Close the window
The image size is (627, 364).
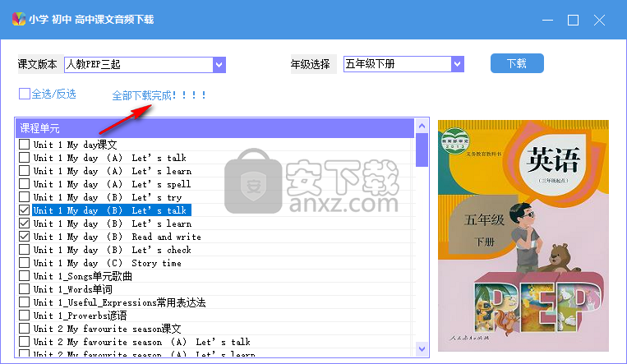(599, 20)
